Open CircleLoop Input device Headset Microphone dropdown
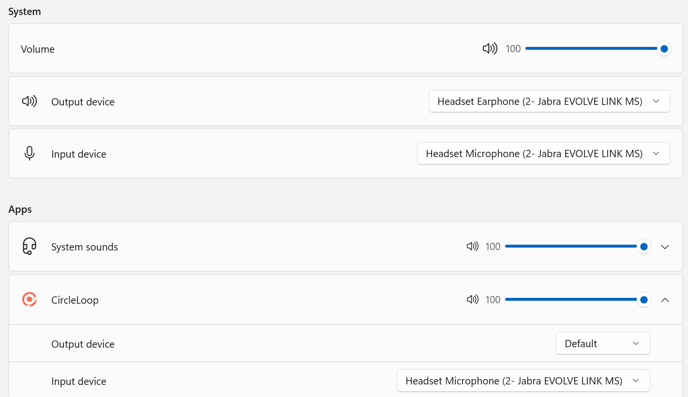Viewport: 688px width, 397px height. (523, 381)
